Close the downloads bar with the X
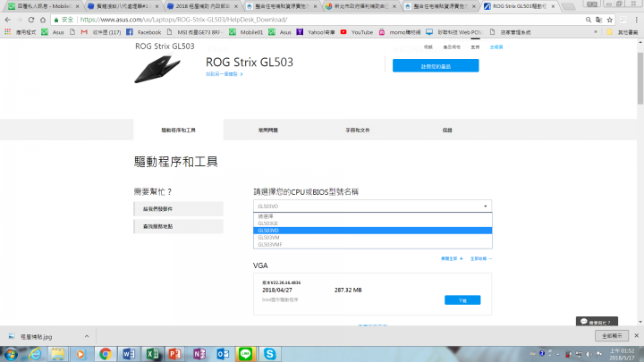644x362 pixels. 637,336
